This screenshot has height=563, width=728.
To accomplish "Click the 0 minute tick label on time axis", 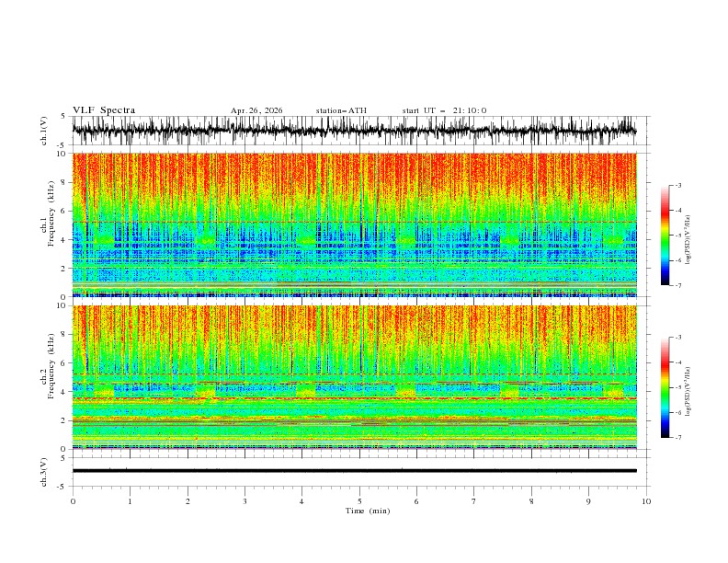I will click(x=73, y=501).
